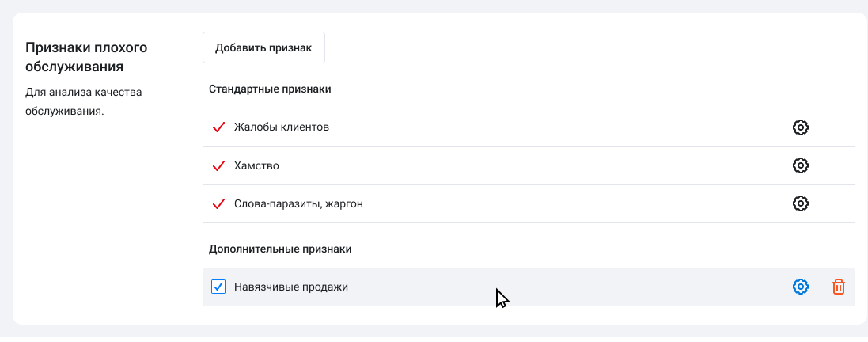Open the Хамство gear settings
The image size is (868, 342).
800,165
